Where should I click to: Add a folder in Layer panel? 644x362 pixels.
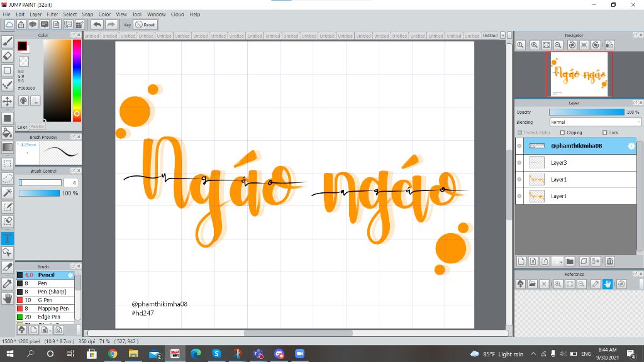pyautogui.click(x=570, y=261)
